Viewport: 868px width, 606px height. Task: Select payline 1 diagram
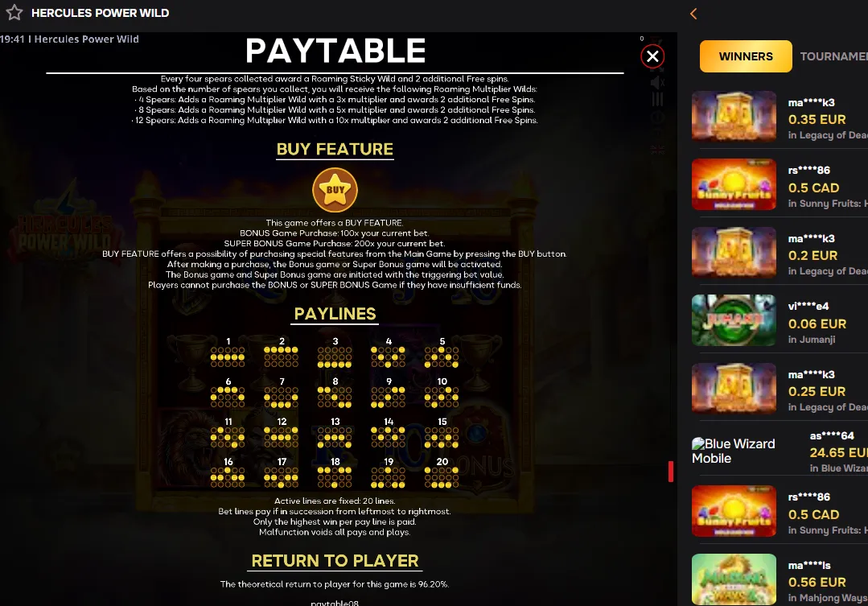tap(228, 352)
